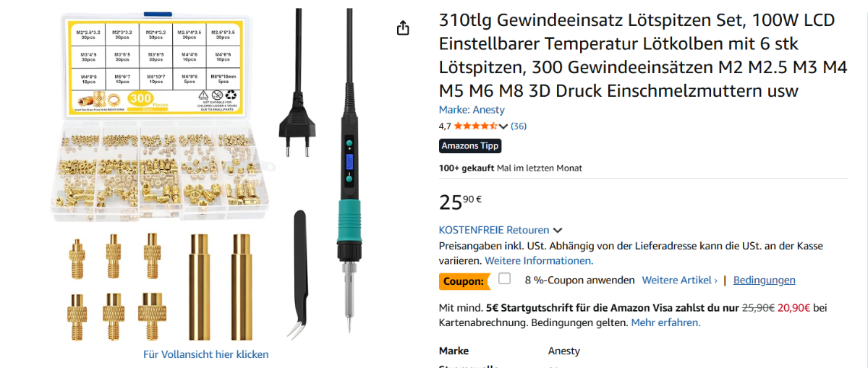Viewport: 868px width, 368px height.
Task: Expand the chevron next to KOSTENFREIE Retouren
Action: pos(558,231)
